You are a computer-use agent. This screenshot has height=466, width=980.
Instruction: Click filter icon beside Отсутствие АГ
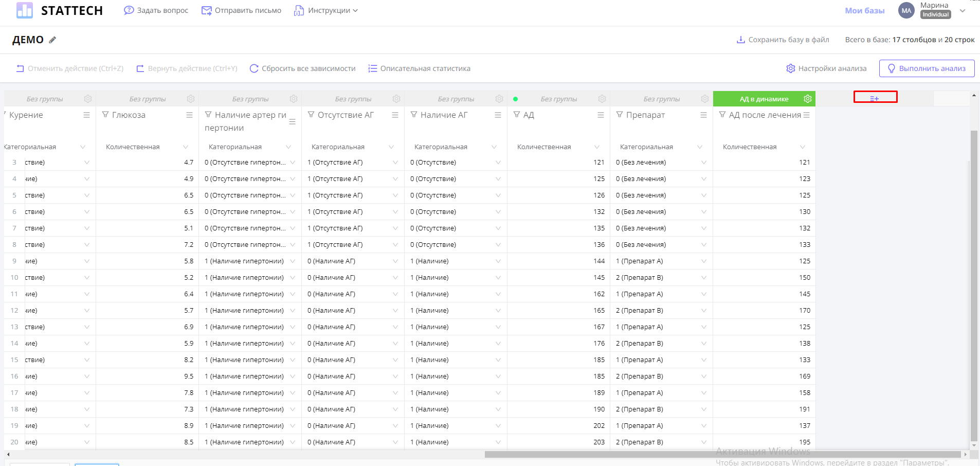point(311,115)
